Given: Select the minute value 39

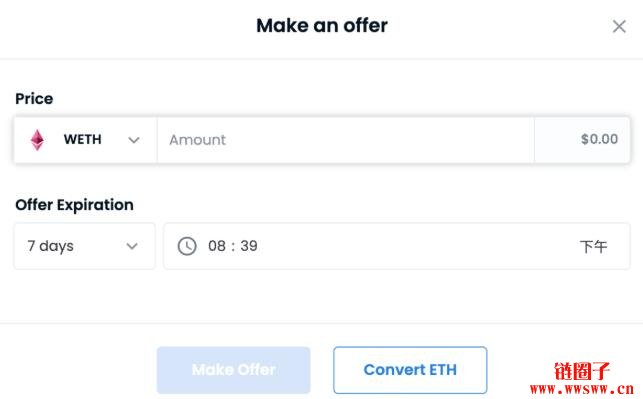Looking at the screenshot, I should [x=249, y=246].
